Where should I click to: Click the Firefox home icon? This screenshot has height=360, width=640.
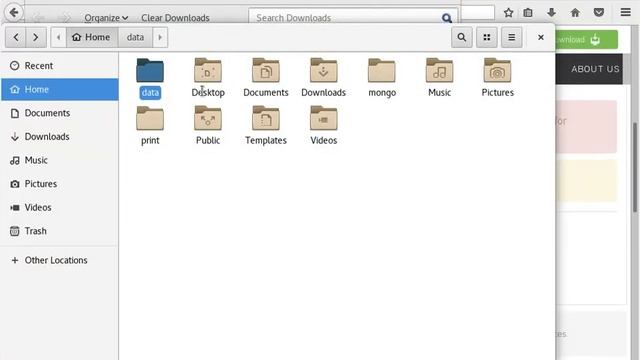click(x=575, y=13)
